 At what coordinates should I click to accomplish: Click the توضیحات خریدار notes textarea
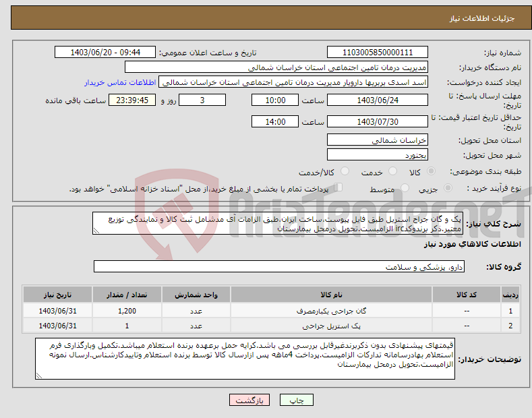click(x=245, y=359)
